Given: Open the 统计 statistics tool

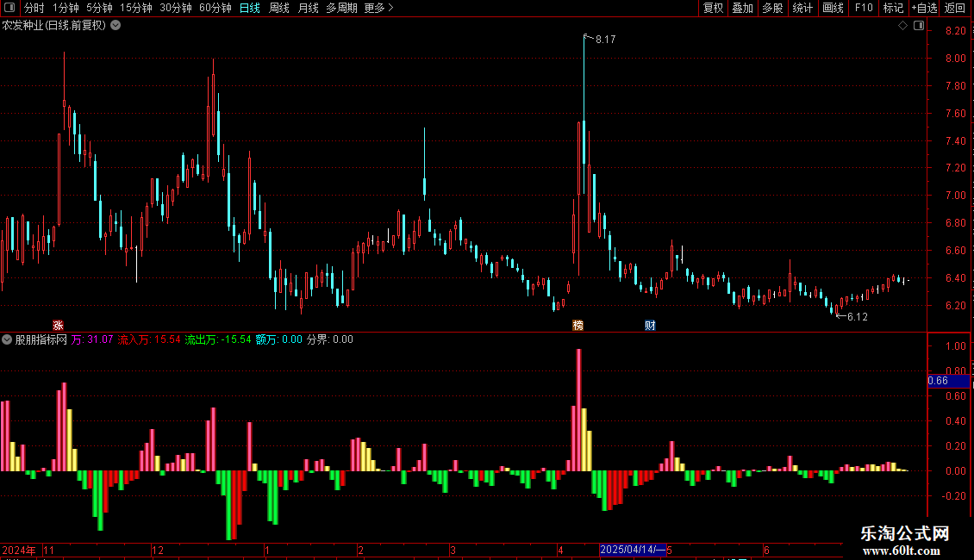Looking at the screenshot, I should [802, 8].
